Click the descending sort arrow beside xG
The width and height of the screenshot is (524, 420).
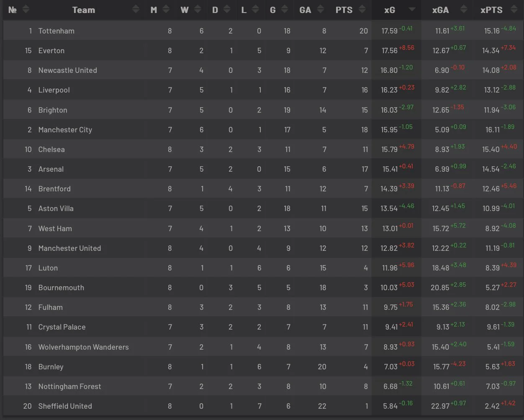click(412, 10)
